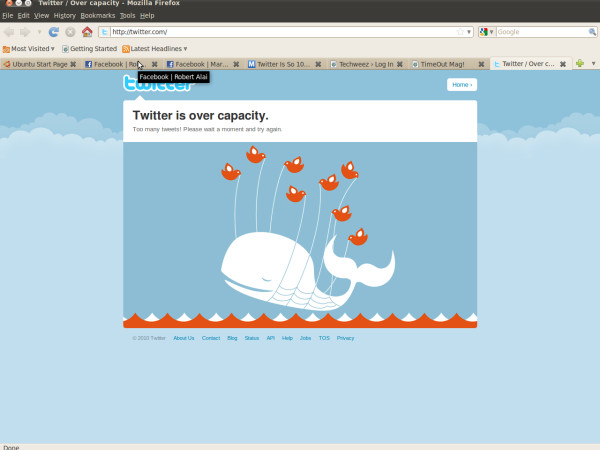The image size is (600, 450).
Task: Click the search magnifier icon
Action: pyautogui.click(x=592, y=32)
